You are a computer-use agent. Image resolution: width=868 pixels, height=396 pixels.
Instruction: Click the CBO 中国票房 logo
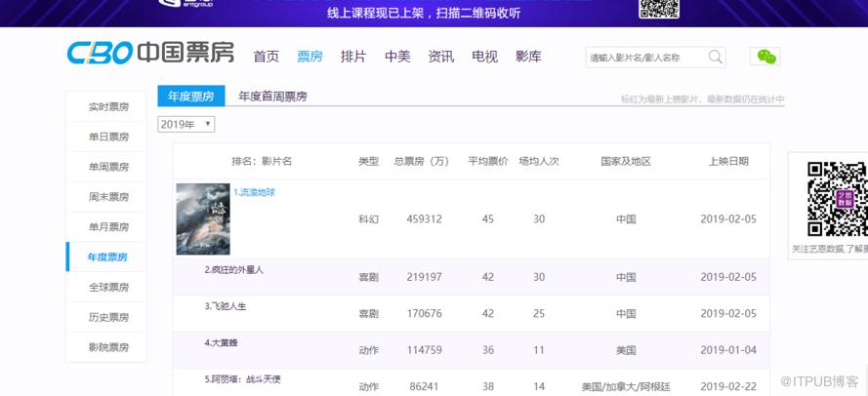click(x=150, y=53)
